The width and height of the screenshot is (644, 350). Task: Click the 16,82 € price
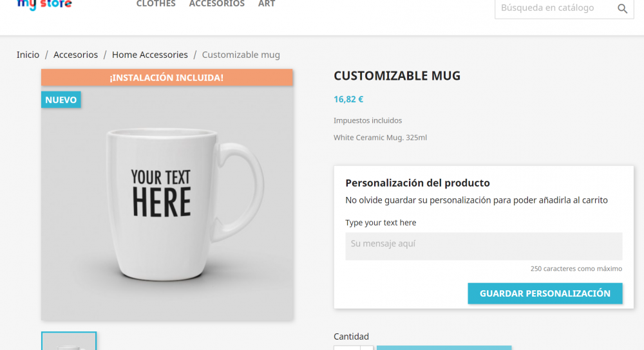click(348, 99)
